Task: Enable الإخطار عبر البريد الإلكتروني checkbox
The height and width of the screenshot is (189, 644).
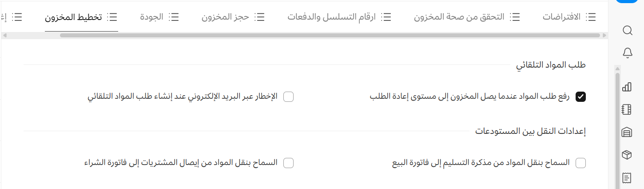Action: 289,97
